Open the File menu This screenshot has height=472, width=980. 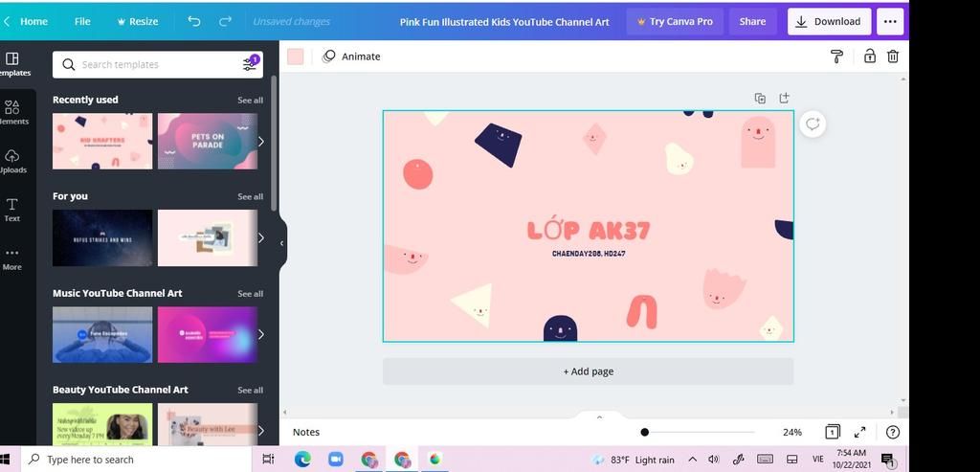tap(82, 21)
